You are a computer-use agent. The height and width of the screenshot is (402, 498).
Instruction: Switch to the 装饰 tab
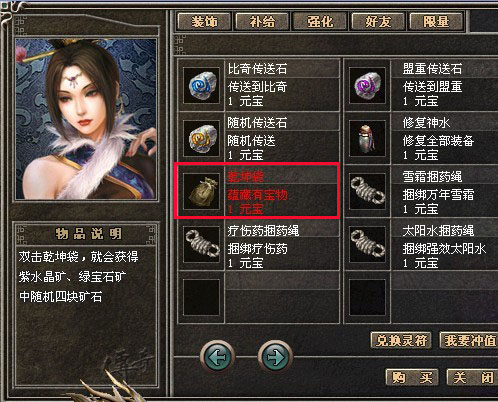pos(204,22)
